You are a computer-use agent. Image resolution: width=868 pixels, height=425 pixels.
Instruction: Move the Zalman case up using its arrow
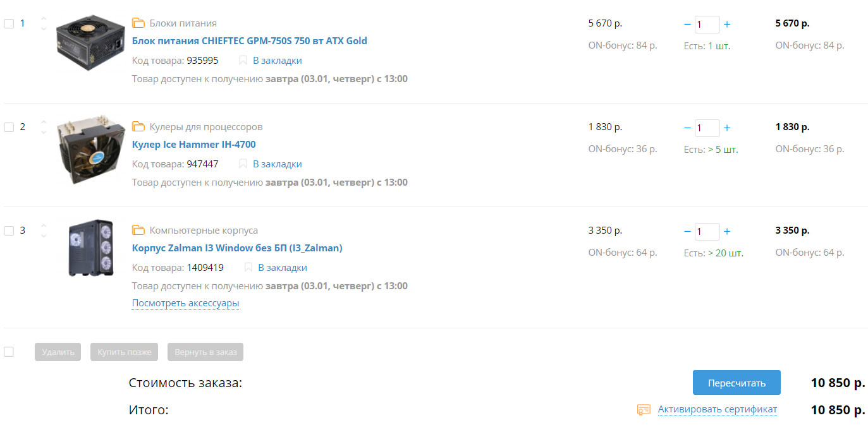44,225
